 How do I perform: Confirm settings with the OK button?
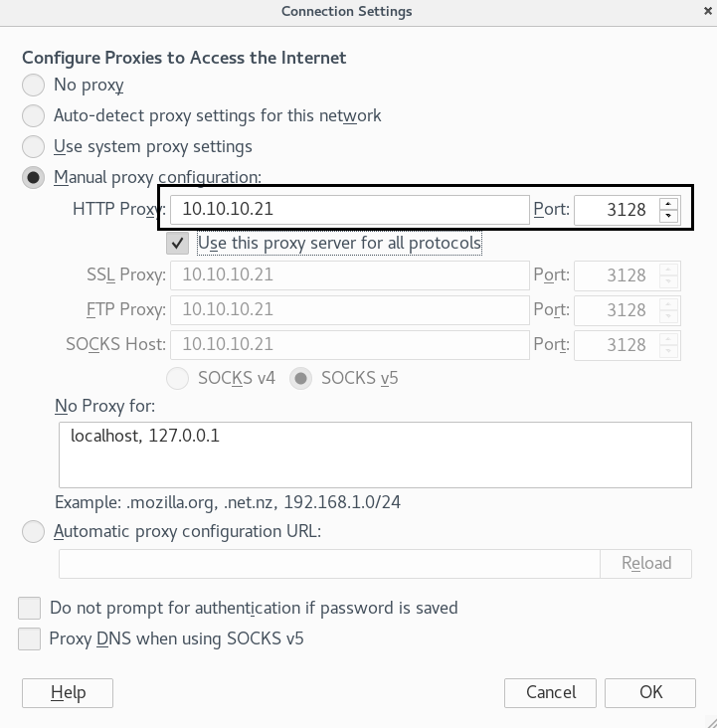[x=650, y=692]
